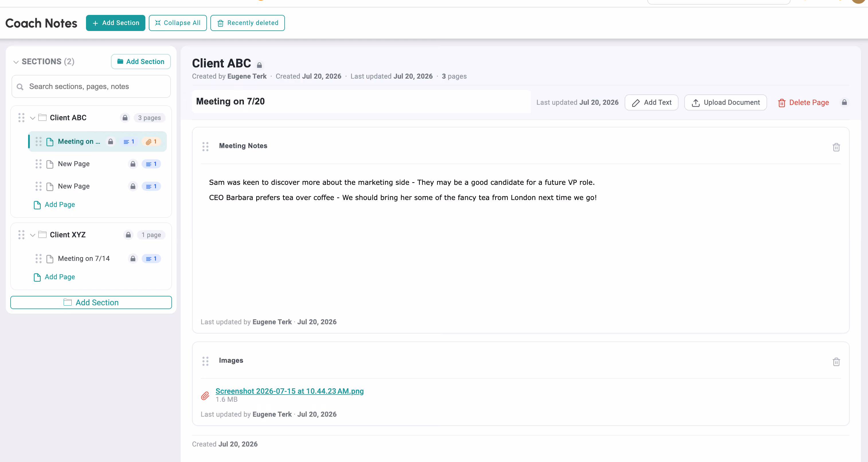Click the line about CEO Barbara preferring tea
Viewport: 868px width, 462px height.
tap(403, 198)
